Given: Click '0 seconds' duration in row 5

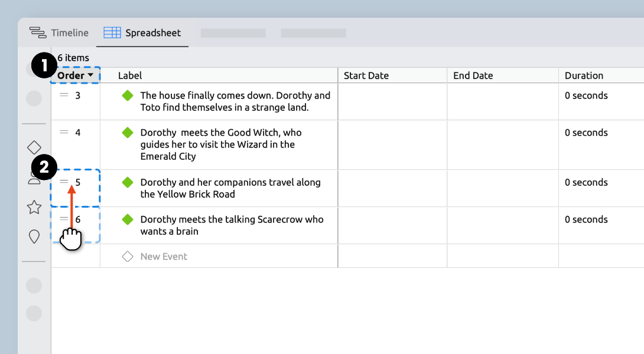Looking at the screenshot, I should click(x=586, y=182).
